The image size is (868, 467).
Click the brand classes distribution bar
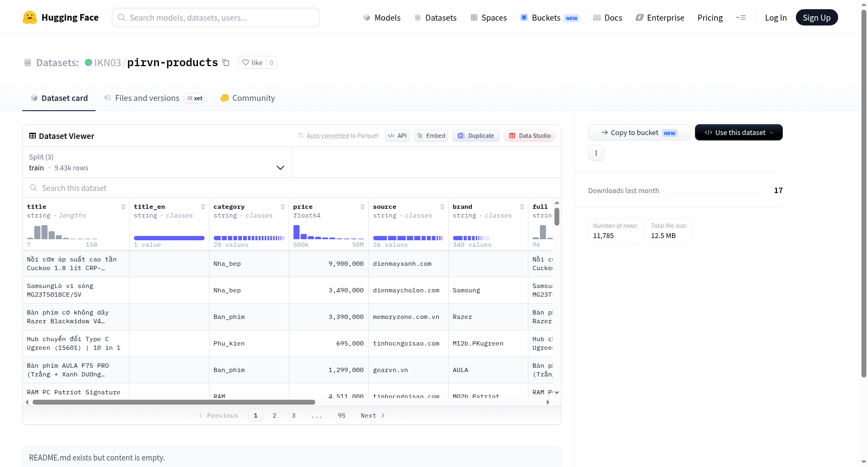pyautogui.click(x=472, y=238)
